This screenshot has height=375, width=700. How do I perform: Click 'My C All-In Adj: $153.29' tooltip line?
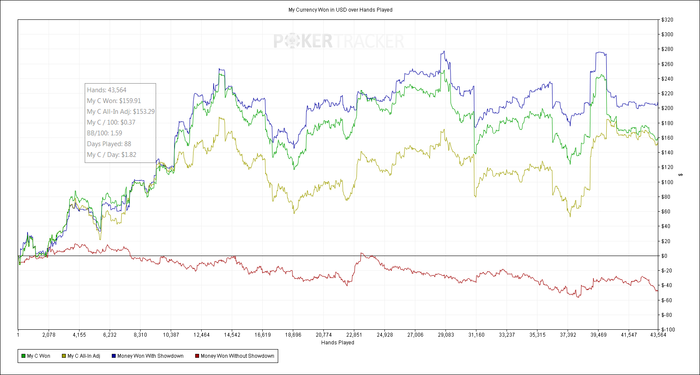121,112
